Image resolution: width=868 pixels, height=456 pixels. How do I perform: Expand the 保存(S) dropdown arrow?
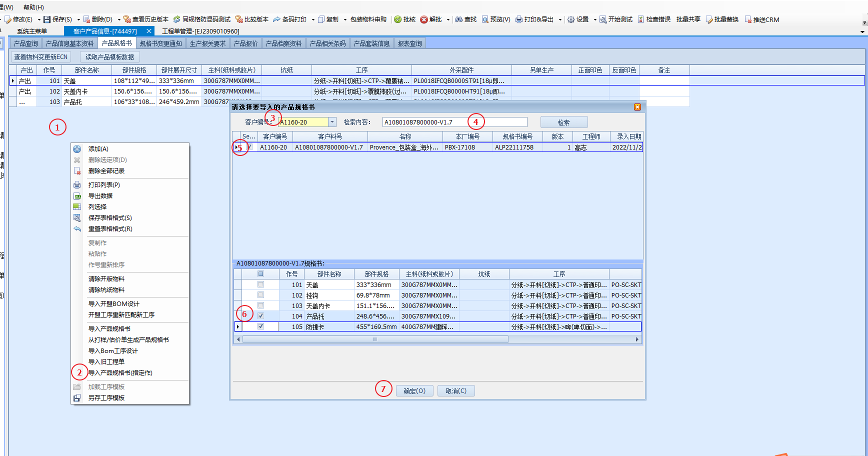click(x=78, y=19)
